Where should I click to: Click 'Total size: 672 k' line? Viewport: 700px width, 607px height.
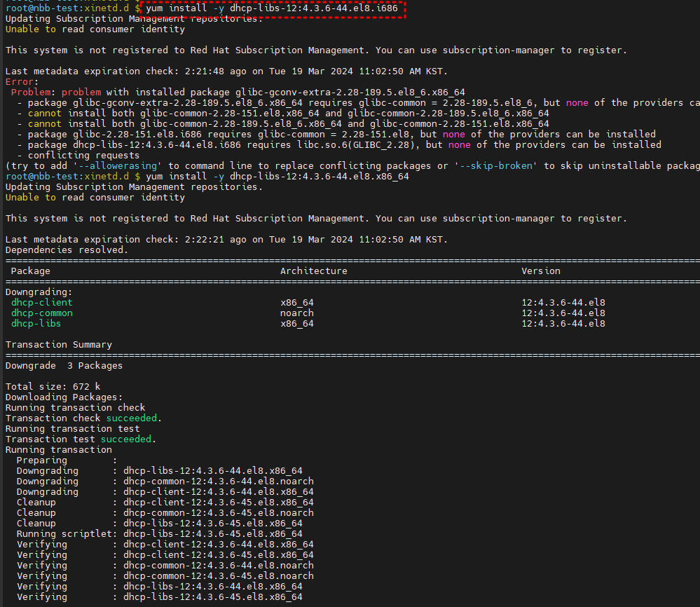pos(53,387)
